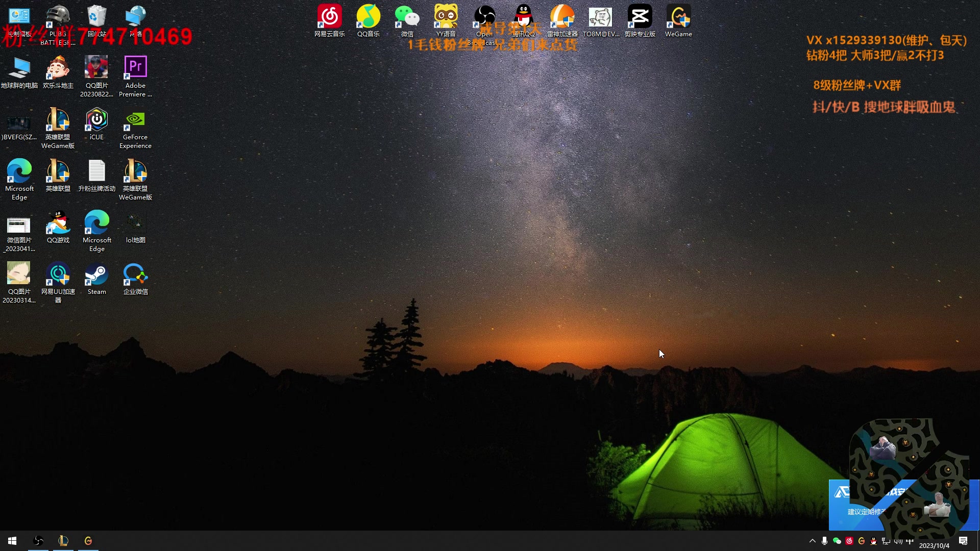
Task: Select the QQ图片 20230822 image file
Action: [97, 77]
